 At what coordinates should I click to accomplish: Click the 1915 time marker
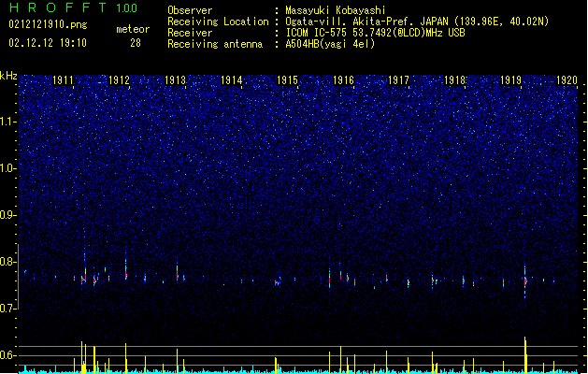click(287, 79)
